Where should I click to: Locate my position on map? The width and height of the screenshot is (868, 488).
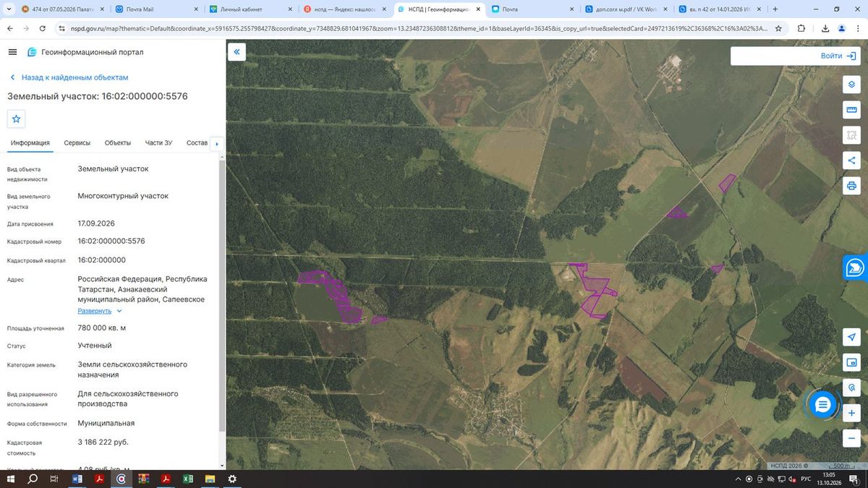(851, 337)
